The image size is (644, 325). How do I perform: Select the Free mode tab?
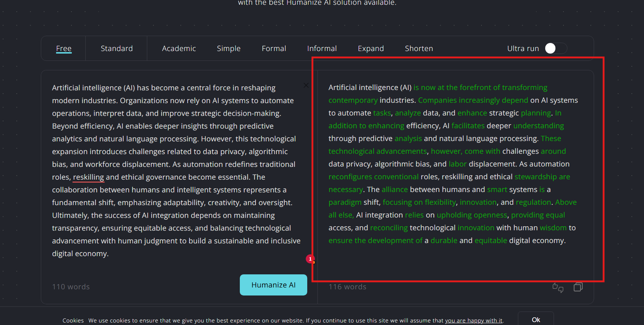click(x=64, y=48)
